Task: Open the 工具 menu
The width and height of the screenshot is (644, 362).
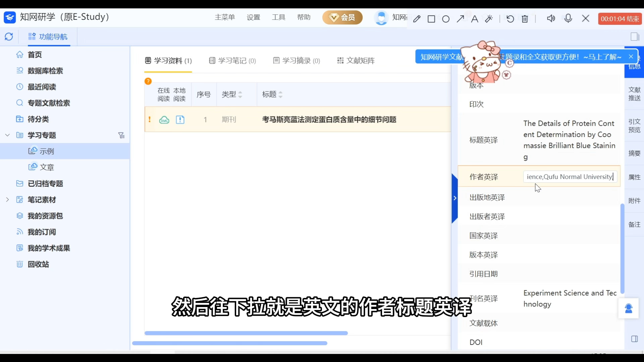Action: pos(278,17)
